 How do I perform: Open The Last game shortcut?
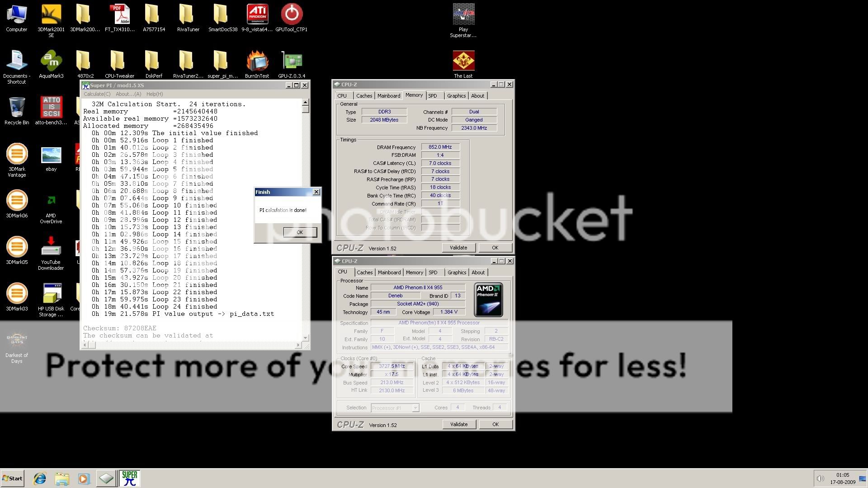463,65
